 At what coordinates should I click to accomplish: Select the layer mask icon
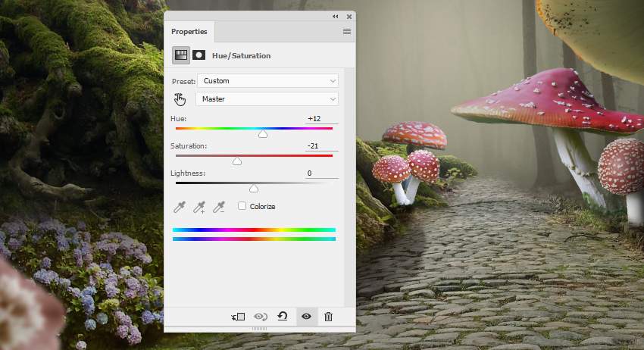pos(199,55)
